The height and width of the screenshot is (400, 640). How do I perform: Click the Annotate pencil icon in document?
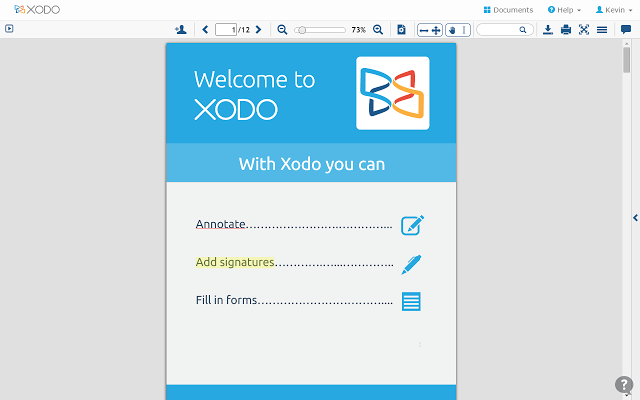click(x=412, y=225)
